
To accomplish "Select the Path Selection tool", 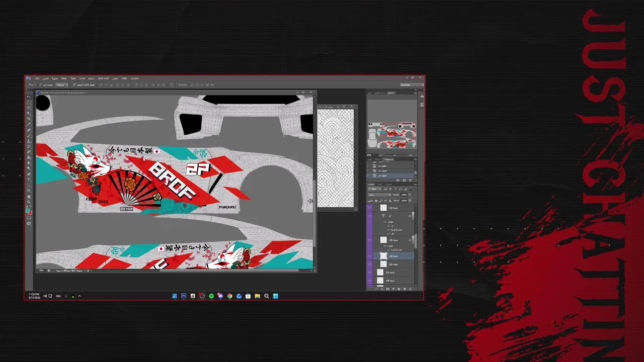I will (x=29, y=186).
